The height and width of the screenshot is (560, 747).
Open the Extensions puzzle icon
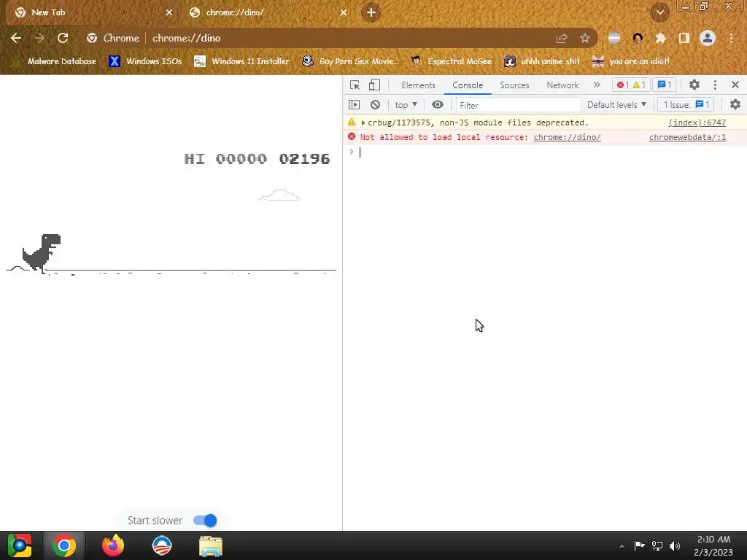[x=660, y=38]
